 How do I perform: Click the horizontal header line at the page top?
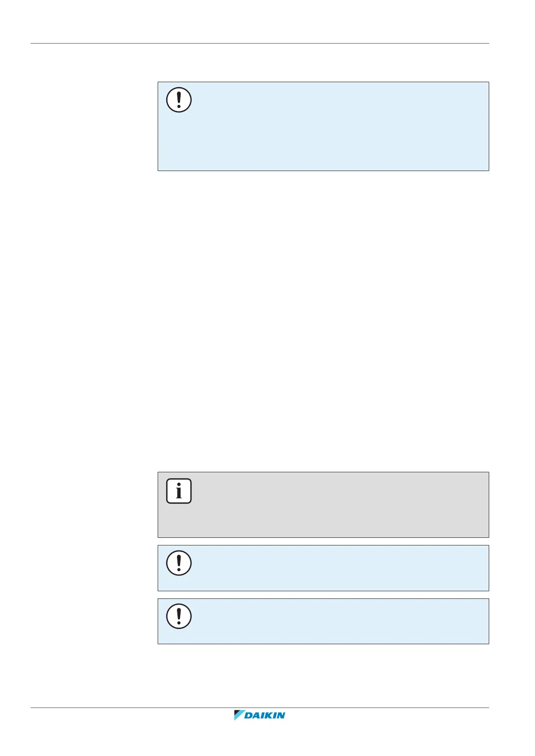(260, 44)
